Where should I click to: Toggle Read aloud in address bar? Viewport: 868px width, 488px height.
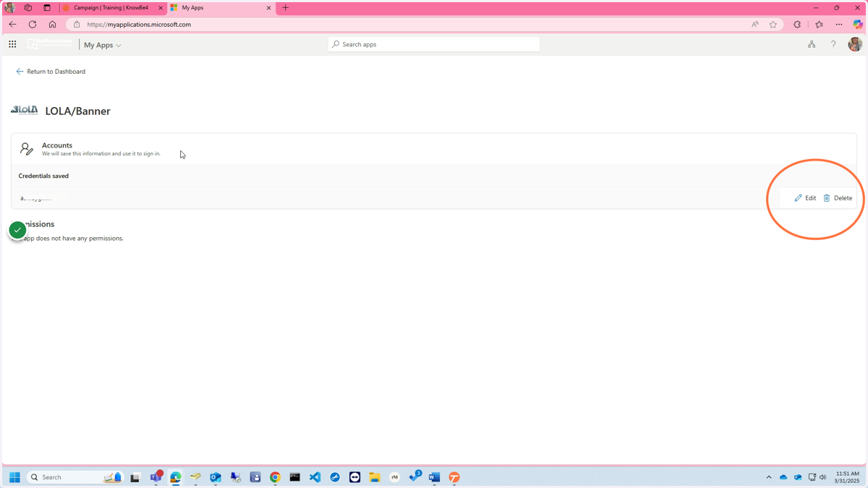tap(754, 25)
